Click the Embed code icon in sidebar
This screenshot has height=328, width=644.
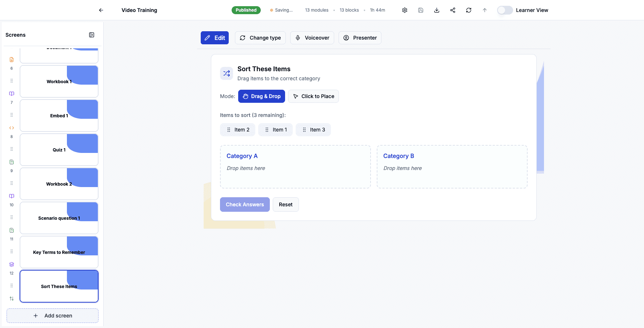coord(11,127)
